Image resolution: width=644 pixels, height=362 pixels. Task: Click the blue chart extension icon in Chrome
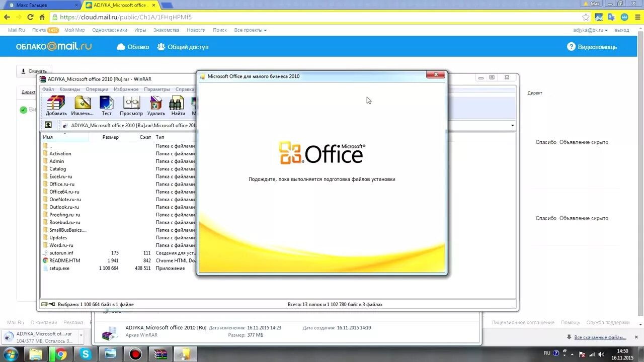tap(599, 17)
